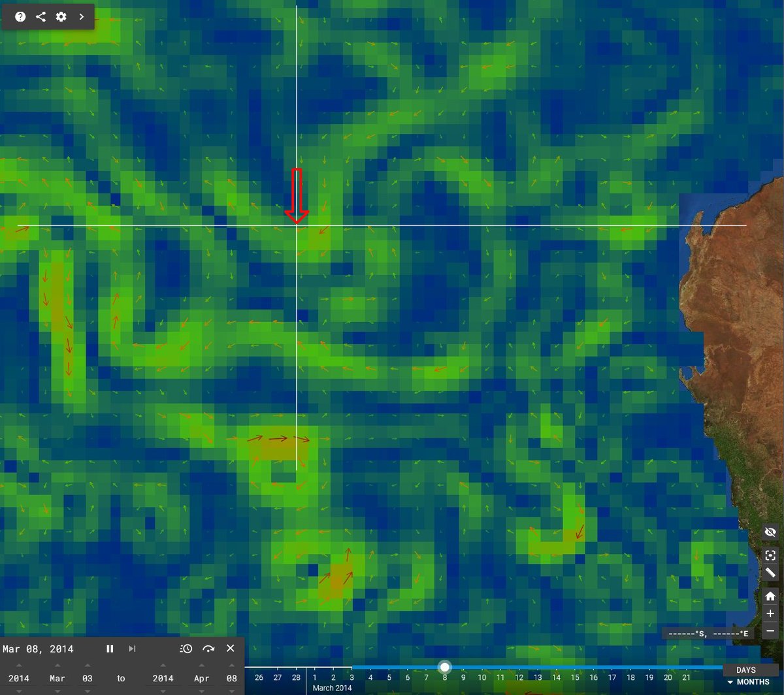
Task: Increase start month Mar with up arrow
Action: coord(57,666)
